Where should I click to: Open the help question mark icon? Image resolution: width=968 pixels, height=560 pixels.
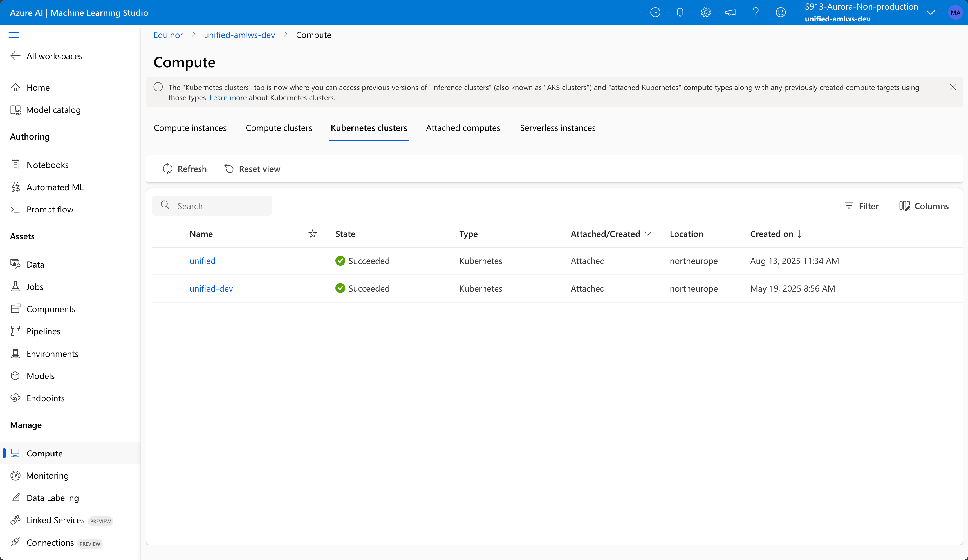(755, 13)
